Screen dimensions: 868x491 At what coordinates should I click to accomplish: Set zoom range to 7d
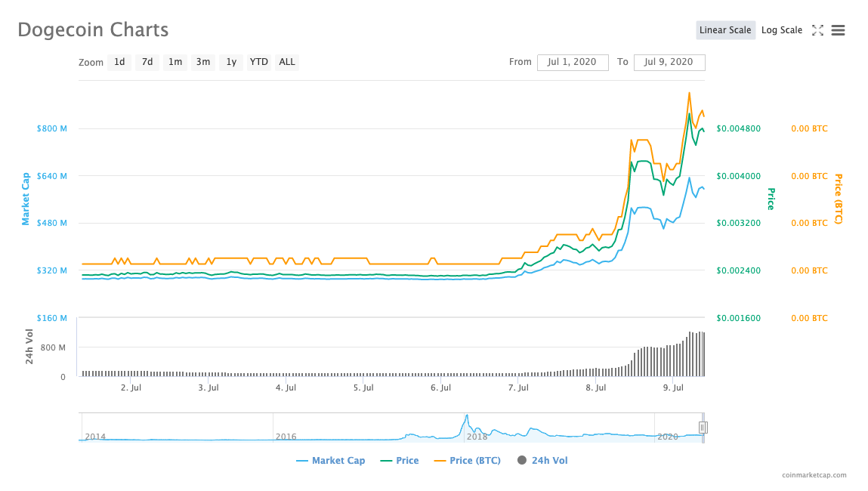147,62
